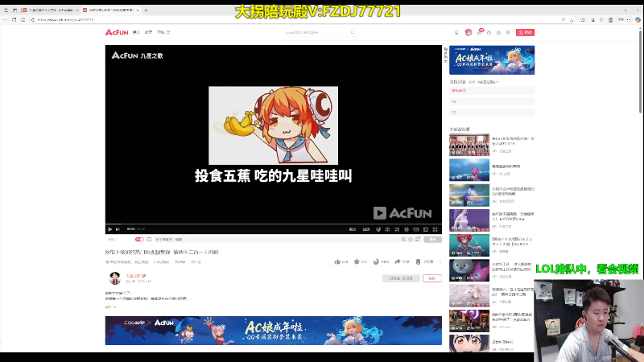The image size is (644, 362).
Task: Go back using browser back arrow
Action: click(x=6, y=19)
